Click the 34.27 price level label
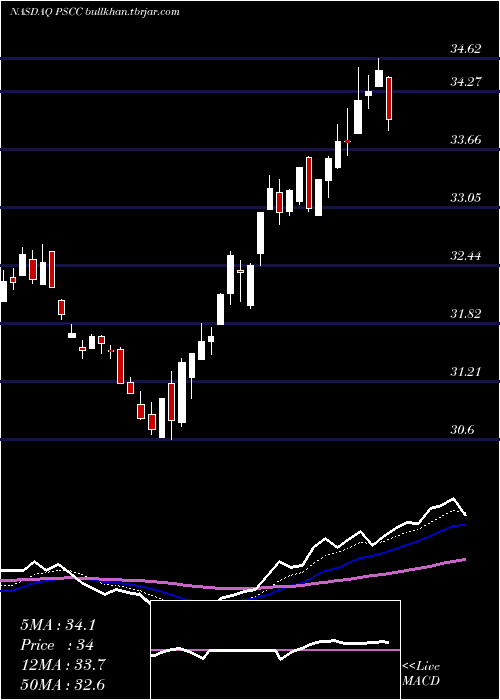Screen dimensions: 500x700 [x=466, y=82]
